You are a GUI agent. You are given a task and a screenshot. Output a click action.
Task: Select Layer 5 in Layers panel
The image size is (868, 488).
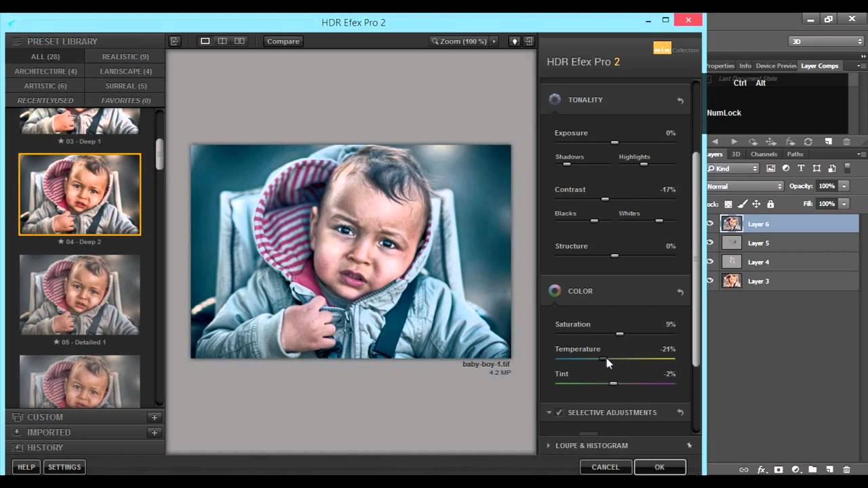(x=783, y=243)
